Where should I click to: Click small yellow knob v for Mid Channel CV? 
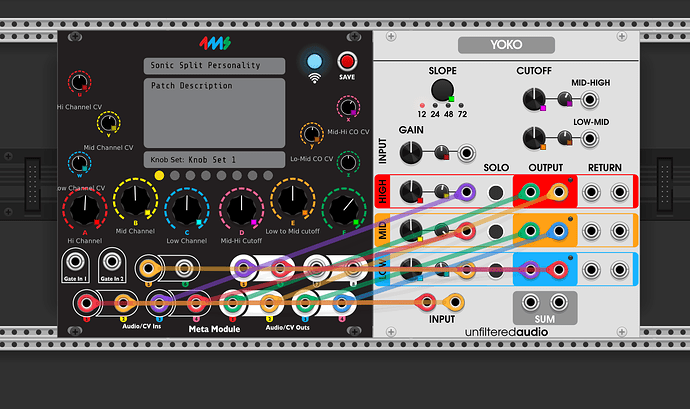(108, 122)
